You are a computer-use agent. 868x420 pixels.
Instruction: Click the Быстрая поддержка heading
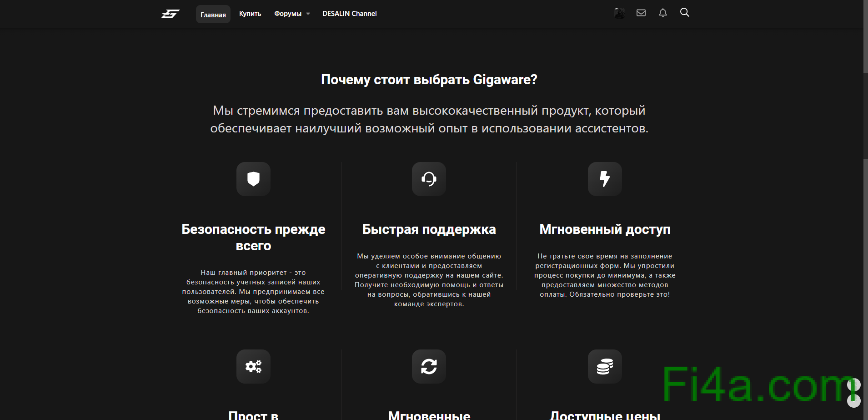pos(429,229)
